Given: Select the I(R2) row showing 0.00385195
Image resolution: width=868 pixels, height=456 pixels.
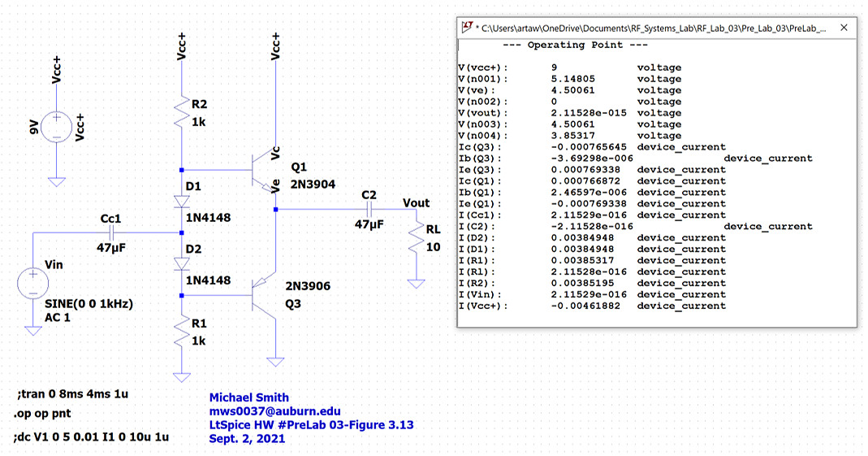Looking at the screenshot, I should point(592,283).
